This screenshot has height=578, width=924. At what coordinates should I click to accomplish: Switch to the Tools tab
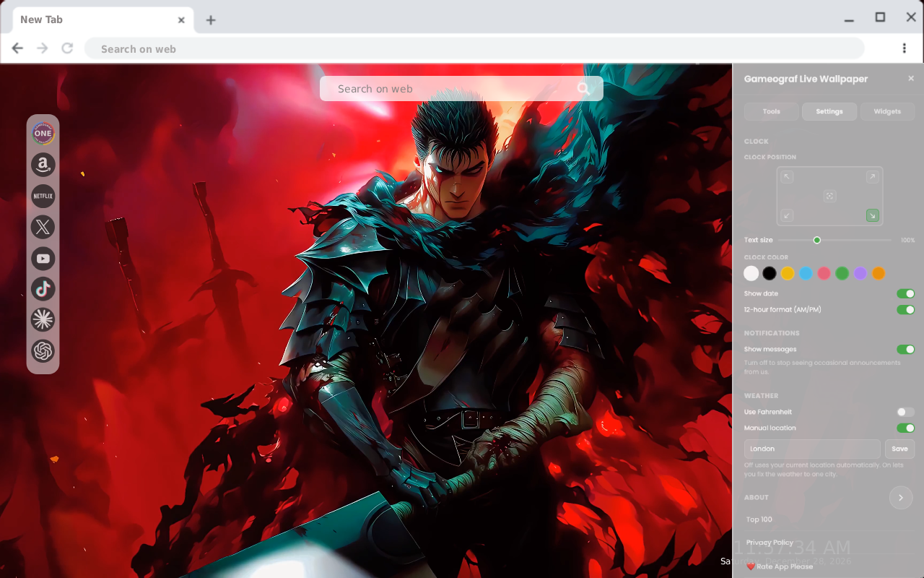pyautogui.click(x=772, y=111)
